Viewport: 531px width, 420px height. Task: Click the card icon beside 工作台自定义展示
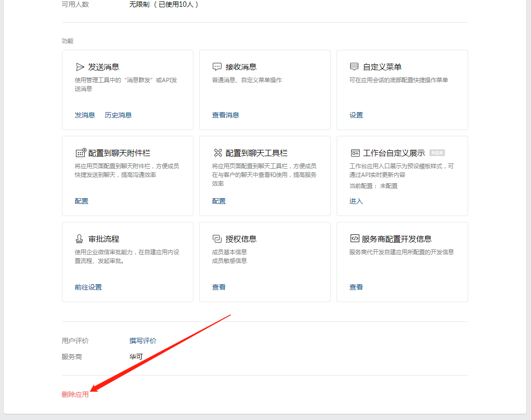coord(355,153)
